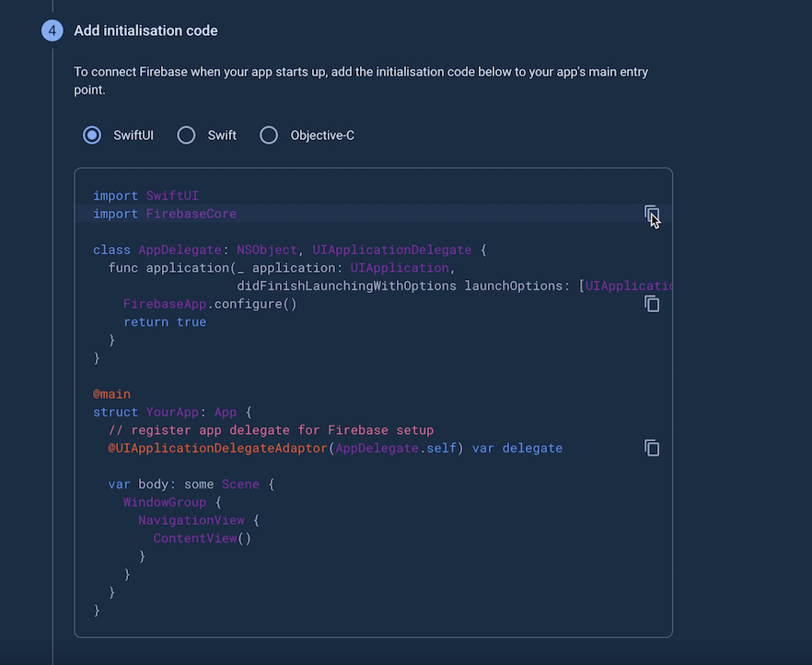This screenshot has width=812, height=665.
Task: Click the "@main" attribute in code
Action: 111,394
